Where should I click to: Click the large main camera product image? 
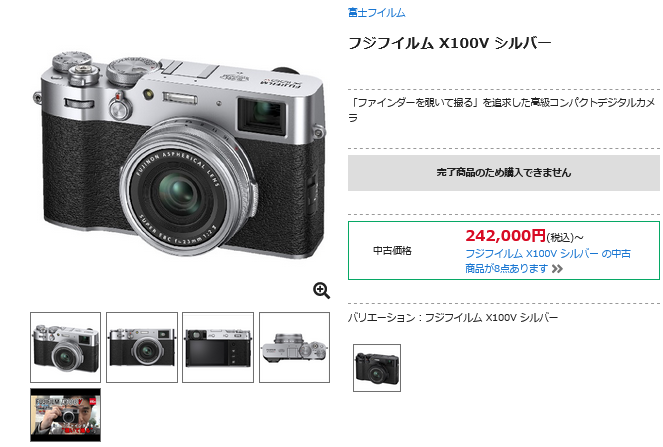180,154
